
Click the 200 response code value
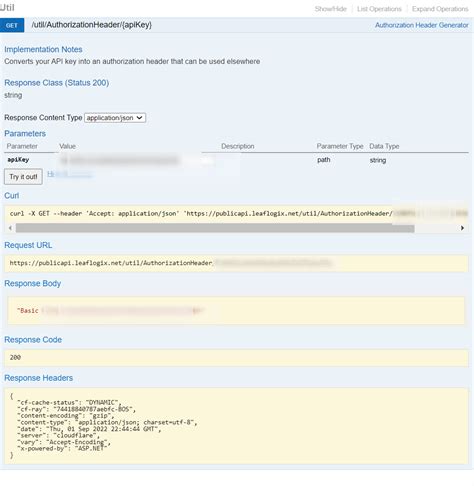tap(15, 357)
